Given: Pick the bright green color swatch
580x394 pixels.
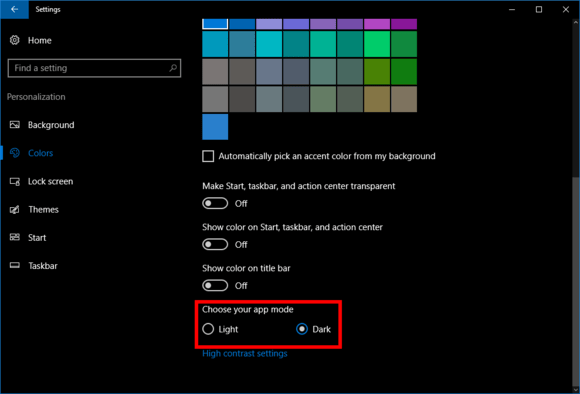Looking at the screenshot, I should (377, 44).
